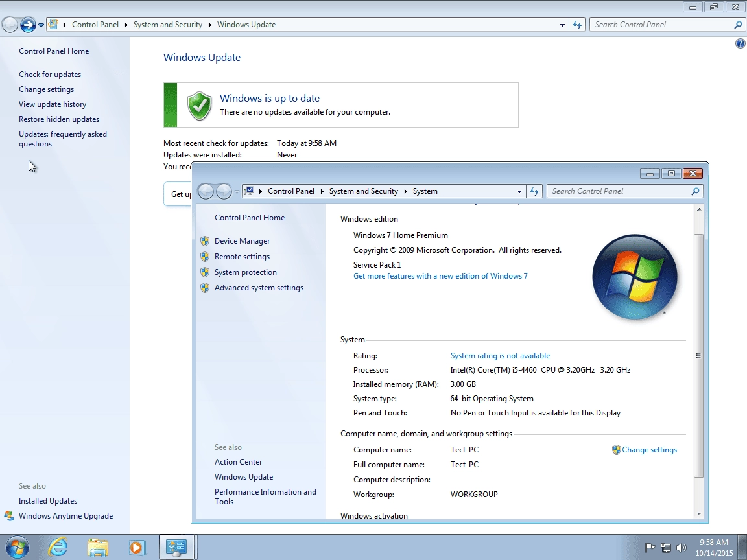Check for updates
Screen dimensions: 747x560
(50, 75)
